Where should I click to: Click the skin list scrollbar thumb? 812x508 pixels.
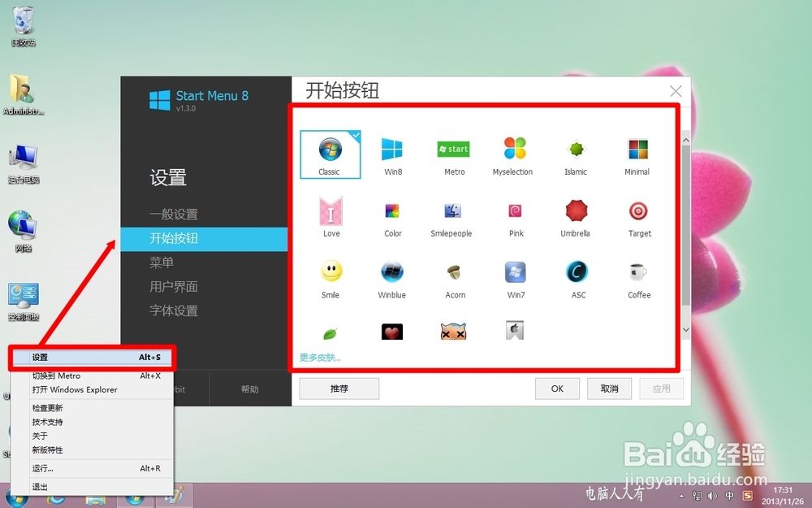(x=686, y=225)
